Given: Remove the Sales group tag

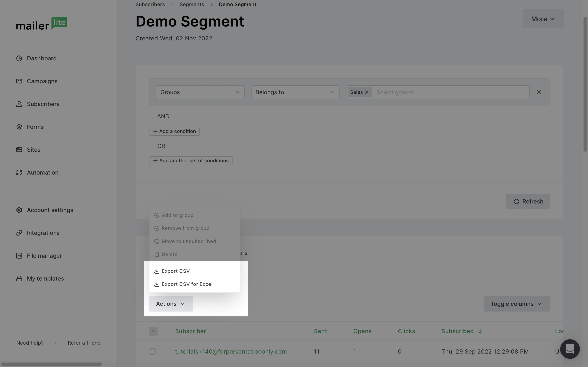Looking at the screenshot, I should [x=367, y=92].
